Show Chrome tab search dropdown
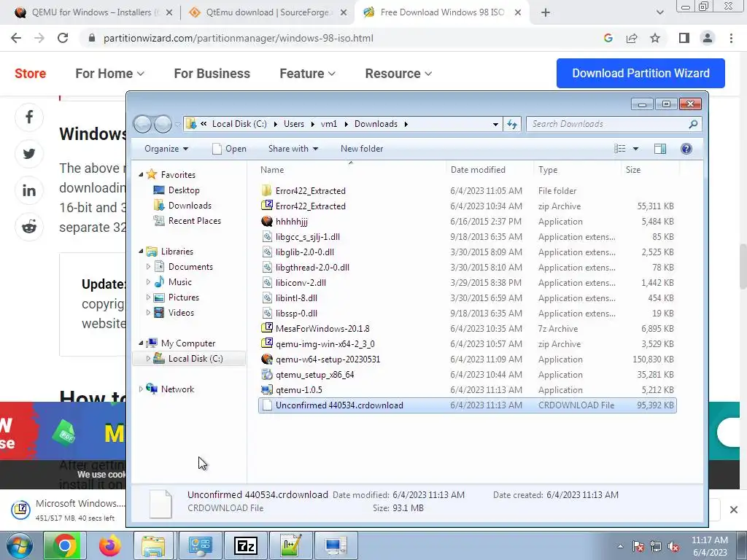The width and height of the screenshot is (747, 560). (659, 12)
